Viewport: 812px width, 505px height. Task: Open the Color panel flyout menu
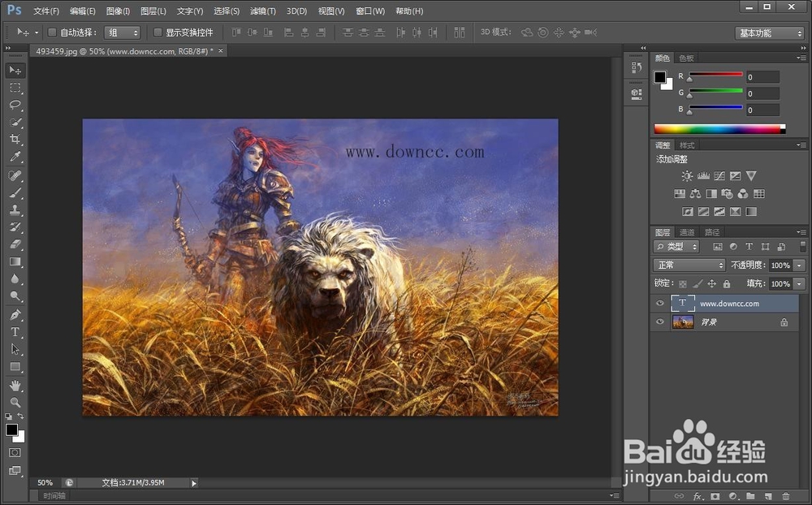pos(801,58)
